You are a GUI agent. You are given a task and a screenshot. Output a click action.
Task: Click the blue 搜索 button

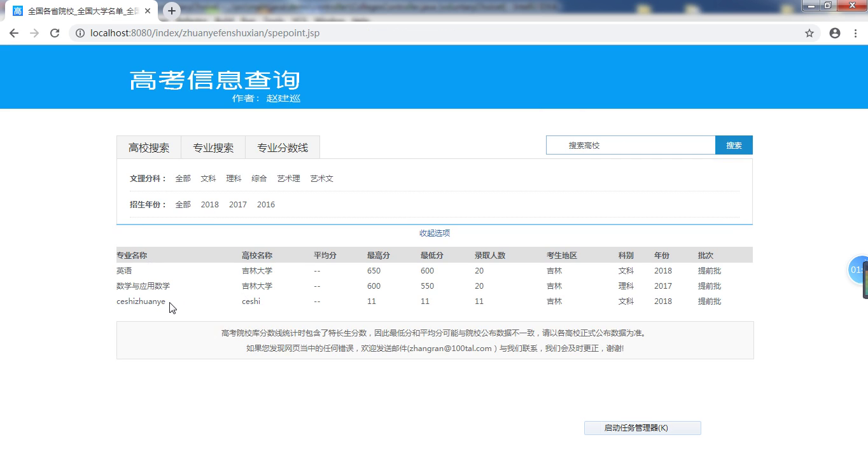(x=734, y=145)
